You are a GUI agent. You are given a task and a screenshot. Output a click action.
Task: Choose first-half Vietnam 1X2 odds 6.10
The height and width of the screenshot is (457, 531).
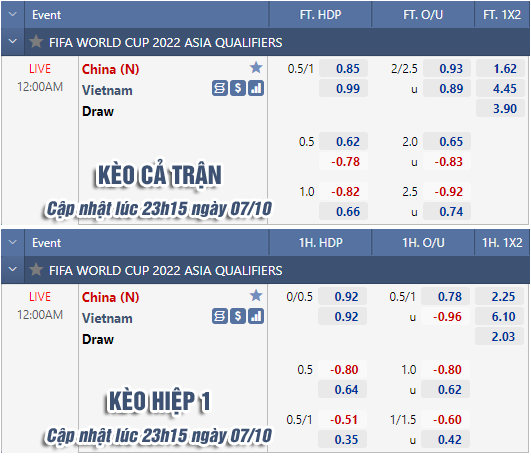pyautogui.click(x=500, y=317)
